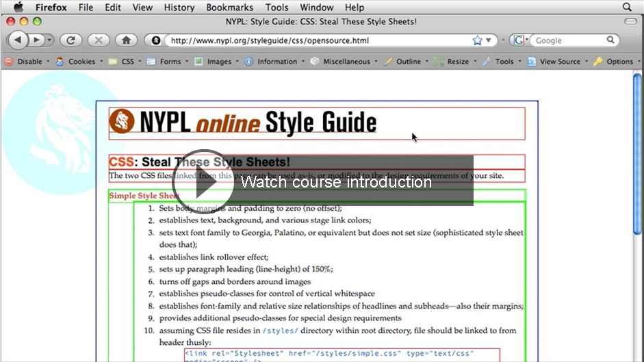Viewport: 644px width, 362px height.
Task: Click the /styles/ directory text
Action: [280, 331]
